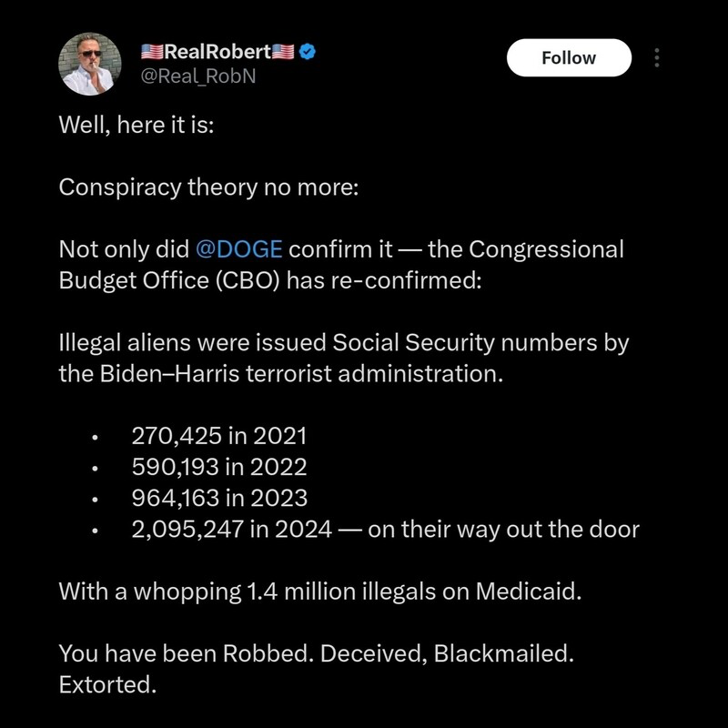Click the RealRobert display name
This screenshot has width=728, height=728.
pos(218,52)
